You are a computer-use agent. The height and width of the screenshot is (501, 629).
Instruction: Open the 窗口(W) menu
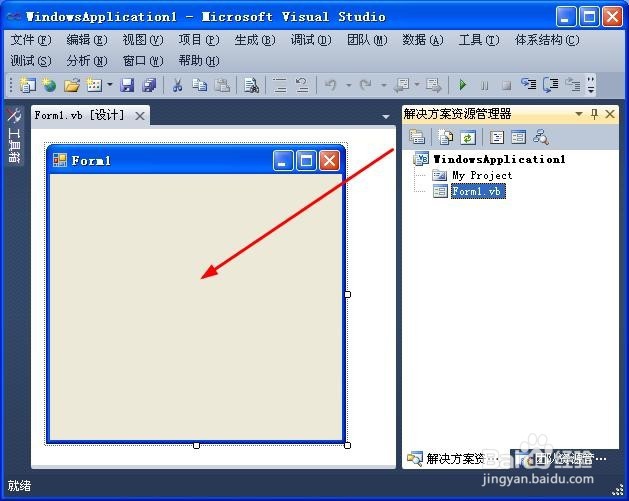coord(143,61)
